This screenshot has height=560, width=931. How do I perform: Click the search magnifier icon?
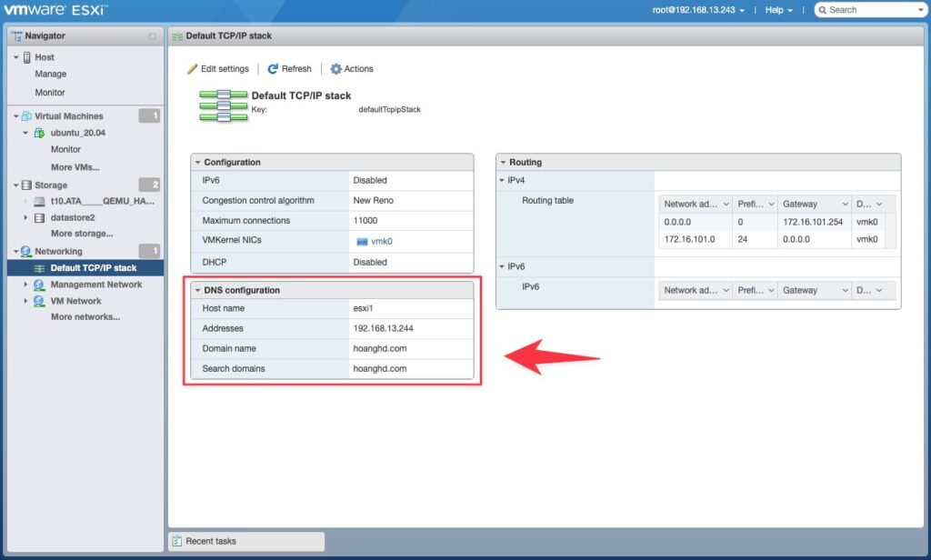pyautogui.click(x=822, y=10)
